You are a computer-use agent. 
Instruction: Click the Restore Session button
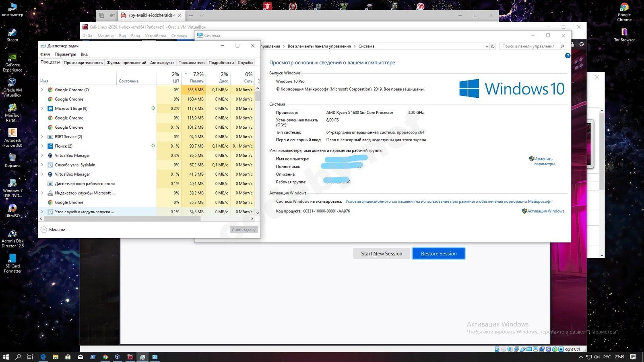pos(438,253)
